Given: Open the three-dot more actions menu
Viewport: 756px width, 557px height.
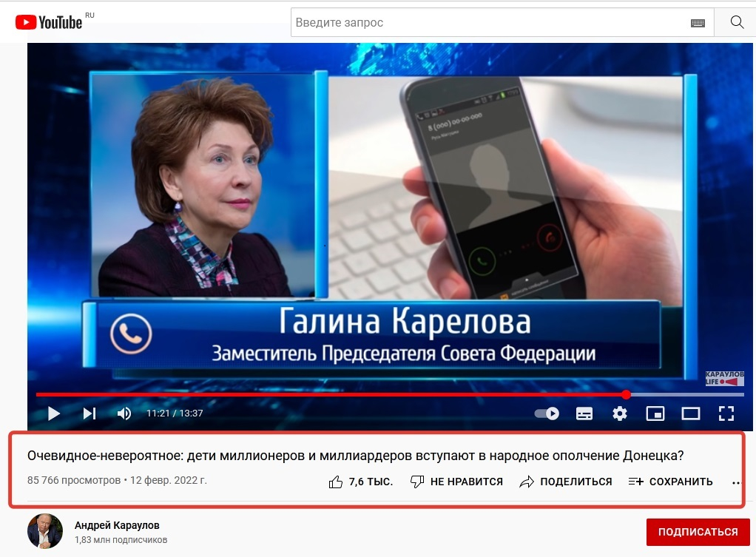Looking at the screenshot, I should click(736, 482).
